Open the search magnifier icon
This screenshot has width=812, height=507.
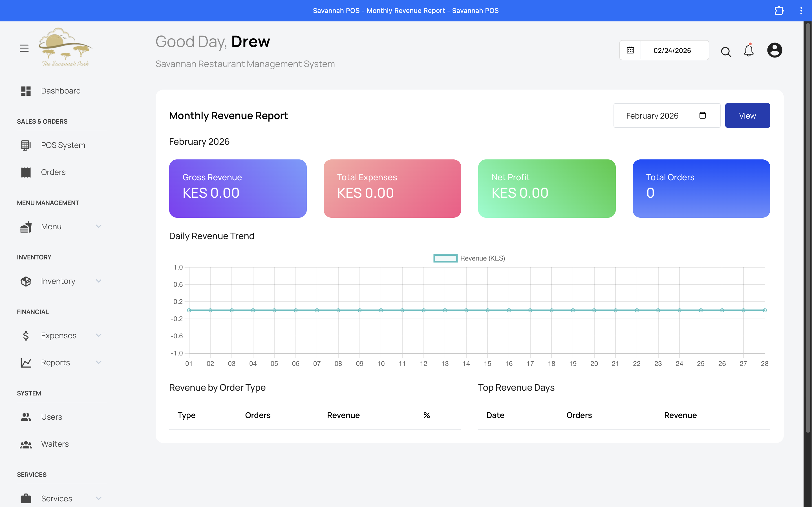click(726, 52)
